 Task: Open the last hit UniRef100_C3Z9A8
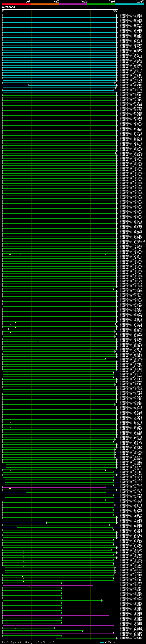coord(131,638)
